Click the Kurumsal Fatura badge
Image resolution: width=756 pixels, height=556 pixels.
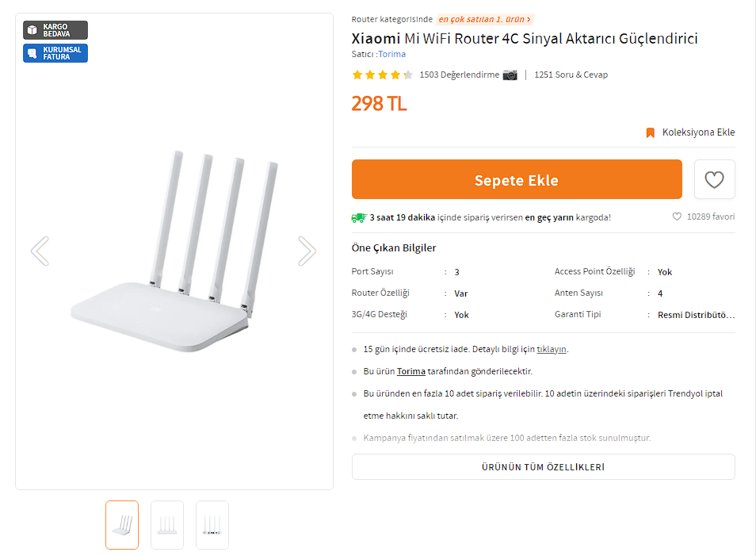[x=55, y=53]
